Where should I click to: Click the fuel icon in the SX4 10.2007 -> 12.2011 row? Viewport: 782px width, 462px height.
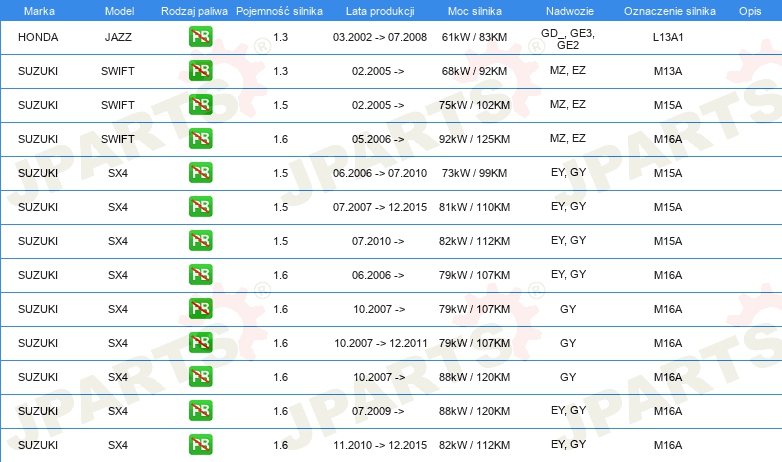200,343
